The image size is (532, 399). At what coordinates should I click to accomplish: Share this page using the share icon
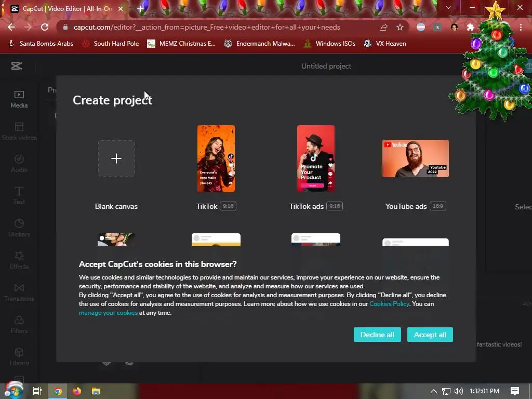[383, 27]
